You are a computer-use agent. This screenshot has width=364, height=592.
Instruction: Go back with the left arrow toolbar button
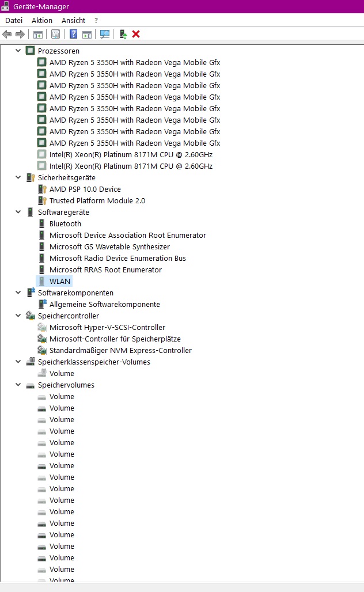(7, 35)
